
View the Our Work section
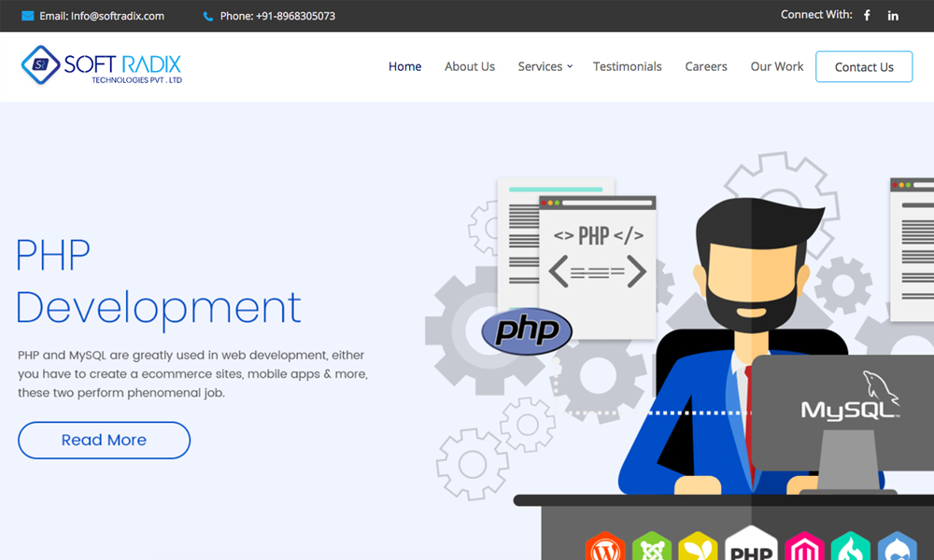click(777, 66)
